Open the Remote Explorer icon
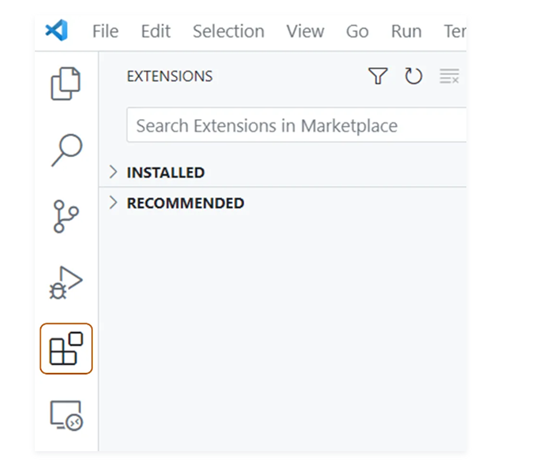The width and height of the screenshot is (554, 469). click(66, 415)
